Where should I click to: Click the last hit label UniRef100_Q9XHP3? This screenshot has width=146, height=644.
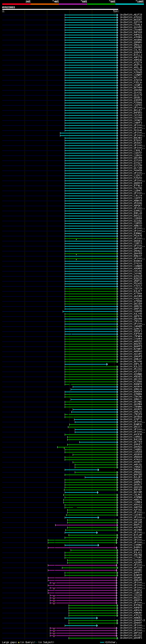coord(131,638)
